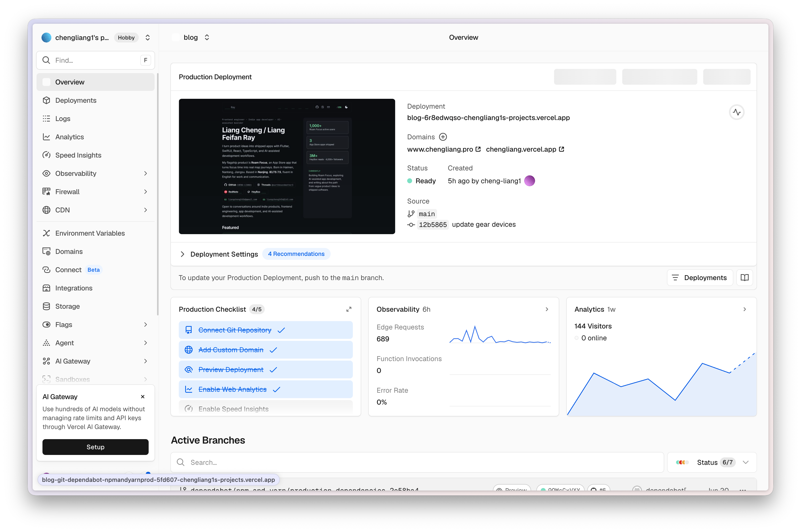
Task: Open the blog project switcher
Action: click(207, 38)
